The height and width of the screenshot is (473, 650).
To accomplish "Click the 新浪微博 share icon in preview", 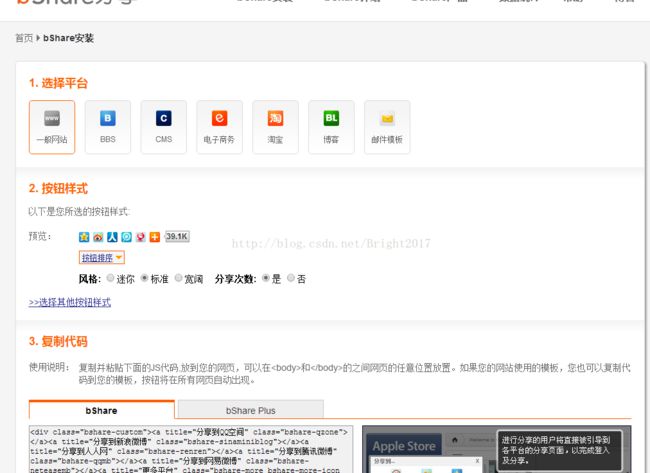I will click(x=98, y=237).
